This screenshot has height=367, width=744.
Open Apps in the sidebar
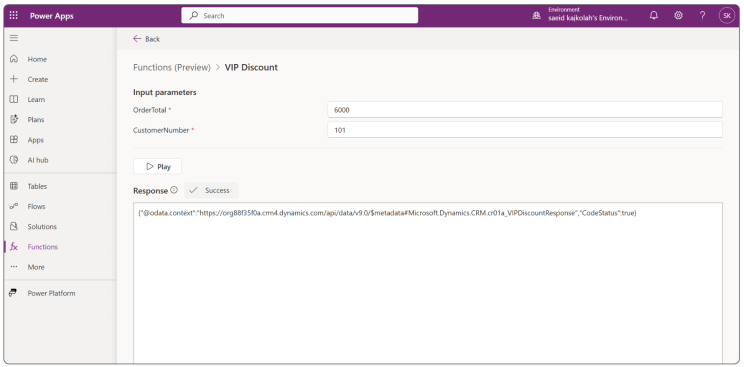point(36,140)
